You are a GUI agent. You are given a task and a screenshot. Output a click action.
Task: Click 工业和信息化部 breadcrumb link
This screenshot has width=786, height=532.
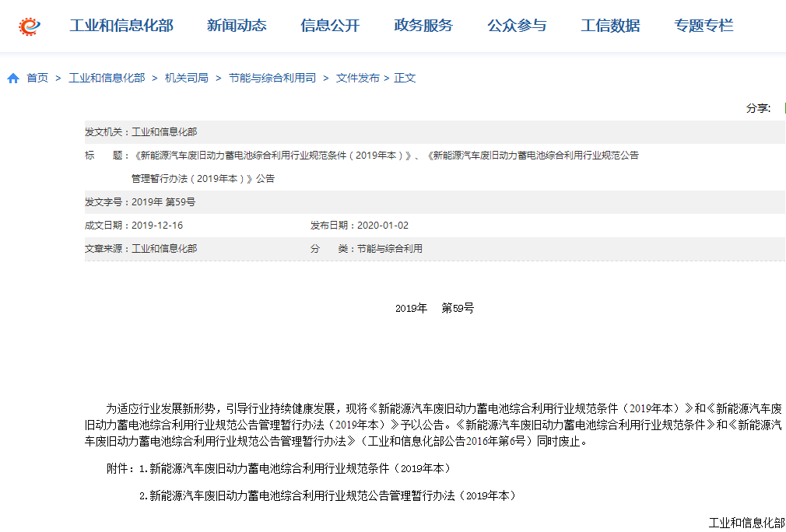[107, 78]
